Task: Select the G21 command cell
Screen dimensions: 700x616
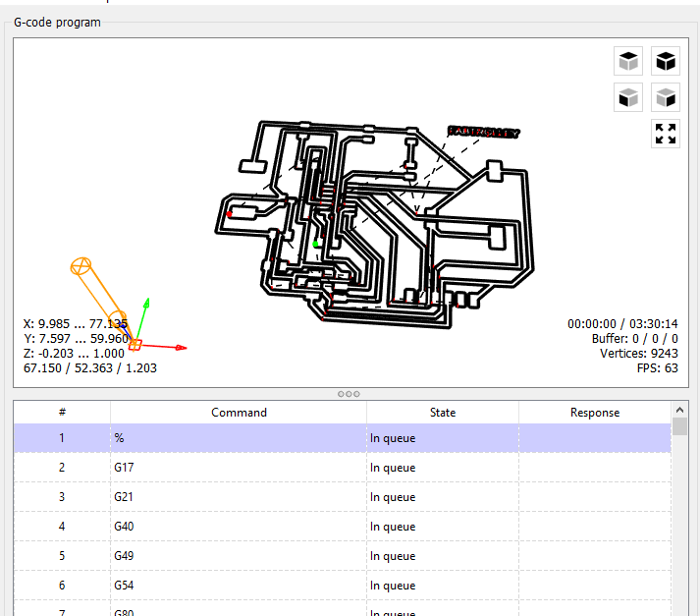Action: point(239,497)
